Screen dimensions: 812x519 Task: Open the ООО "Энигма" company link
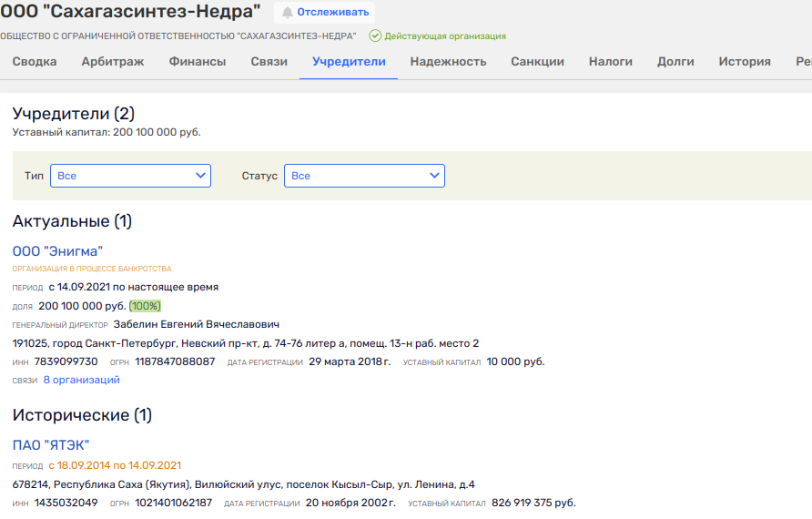click(57, 250)
